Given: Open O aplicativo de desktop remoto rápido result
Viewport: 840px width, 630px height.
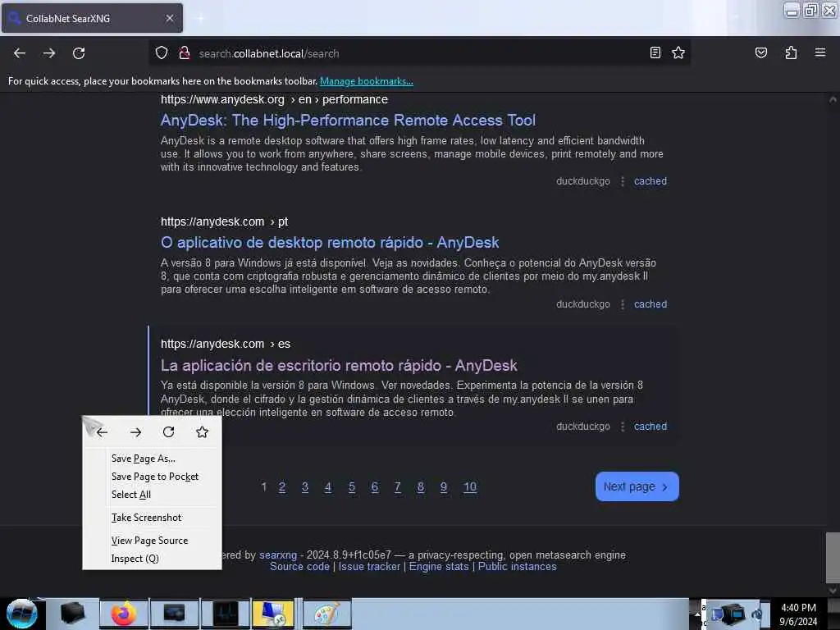Looking at the screenshot, I should pos(330,243).
